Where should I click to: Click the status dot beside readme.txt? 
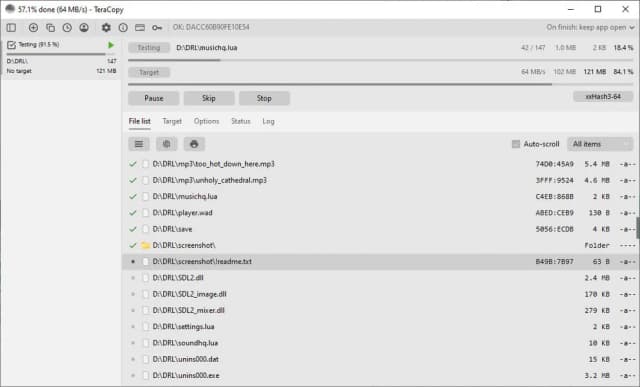[133, 261]
